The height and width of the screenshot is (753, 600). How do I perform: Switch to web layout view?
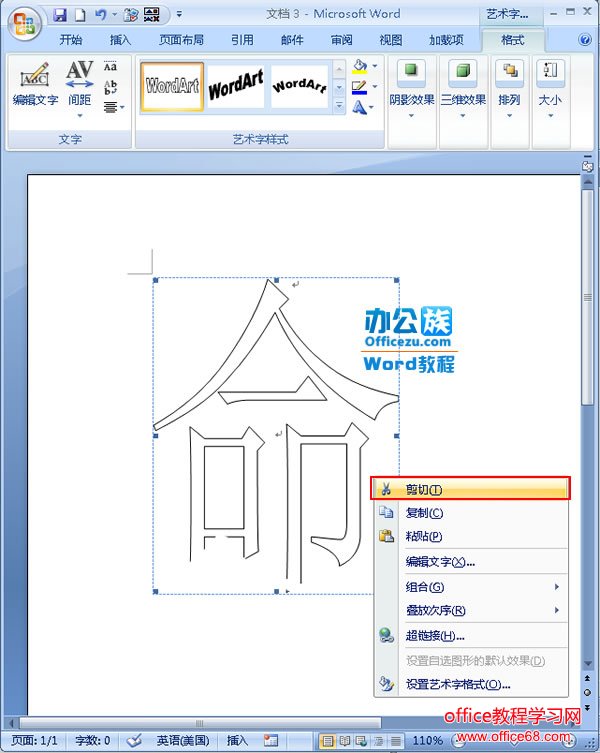tap(361, 741)
